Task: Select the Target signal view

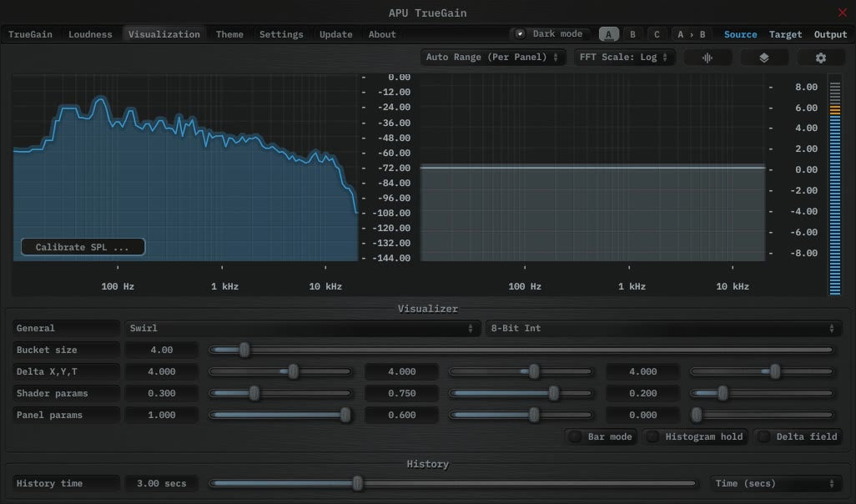Action: [x=786, y=34]
